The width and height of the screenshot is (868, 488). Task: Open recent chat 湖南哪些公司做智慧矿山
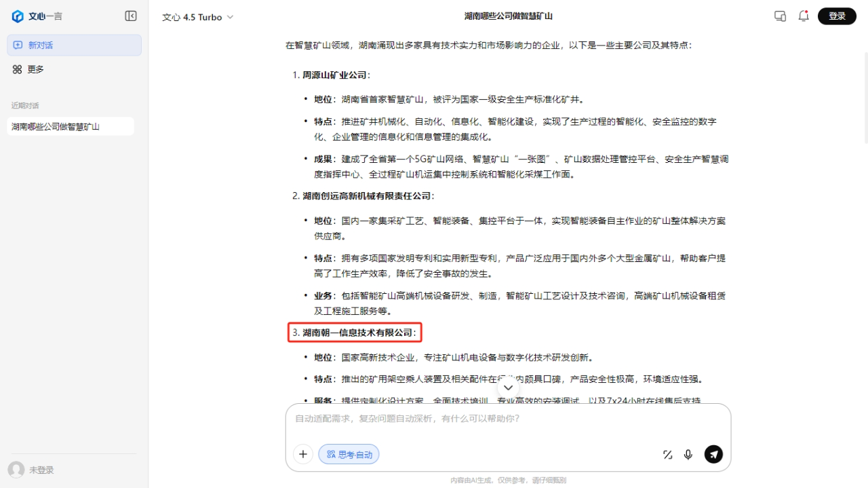(71, 126)
